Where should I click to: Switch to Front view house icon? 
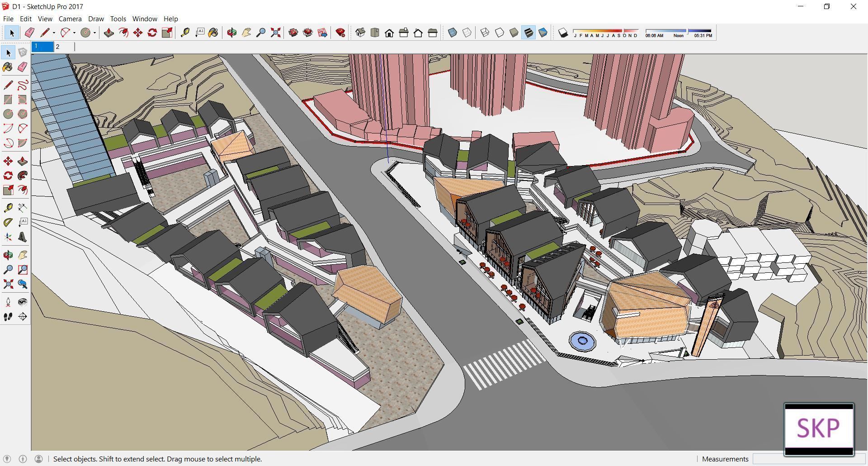[x=389, y=33]
